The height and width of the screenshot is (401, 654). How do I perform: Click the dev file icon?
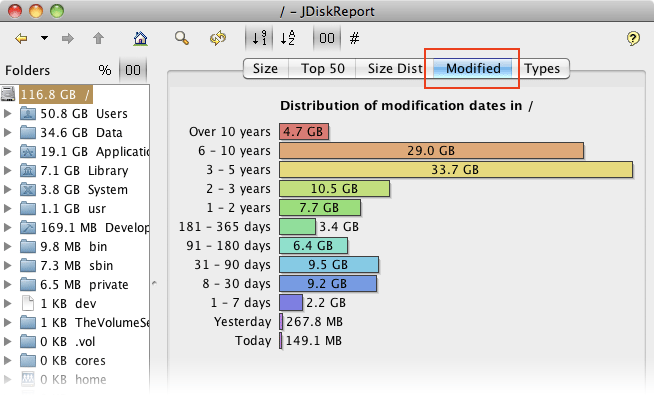point(28,303)
